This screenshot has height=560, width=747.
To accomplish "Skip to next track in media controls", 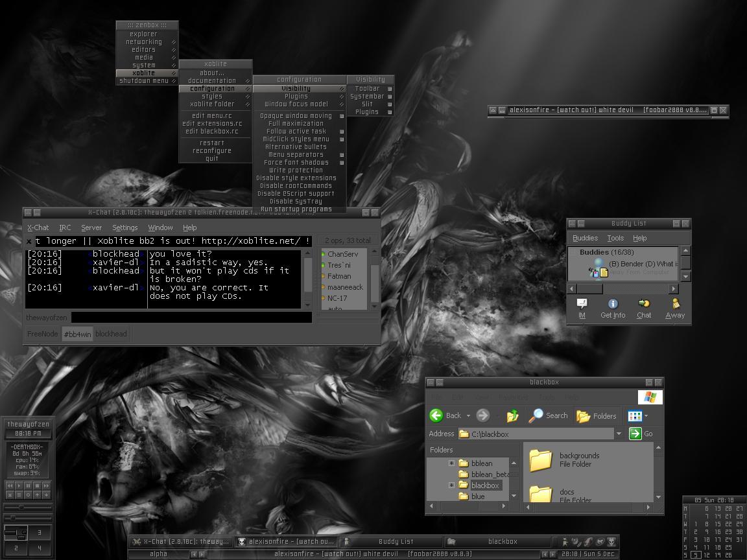I will 46,485.
